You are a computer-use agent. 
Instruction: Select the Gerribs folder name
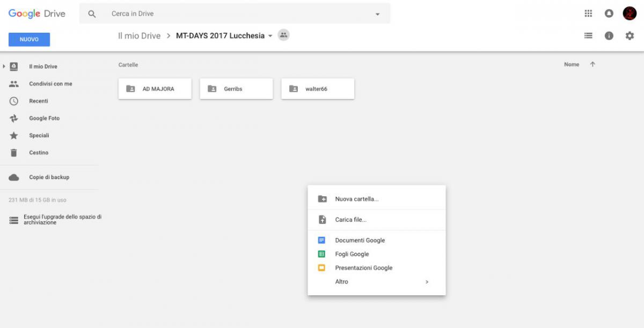pyautogui.click(x=233, y=89)
